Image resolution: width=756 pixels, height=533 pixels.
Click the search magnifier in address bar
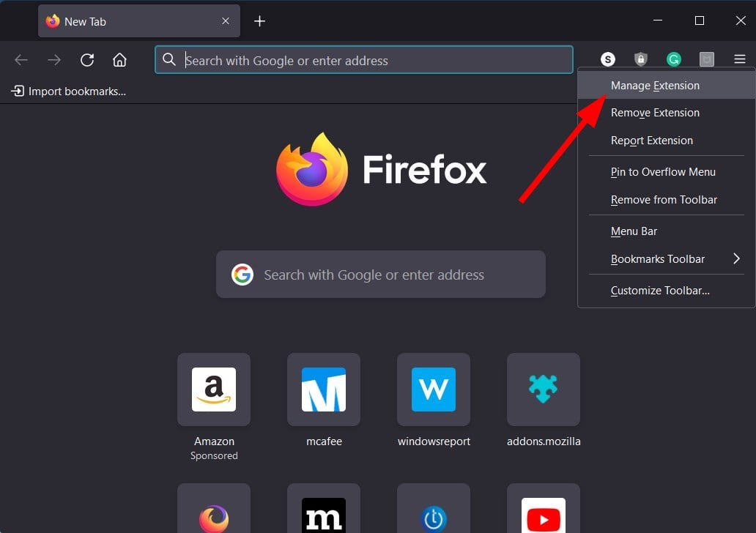(168, 60)
